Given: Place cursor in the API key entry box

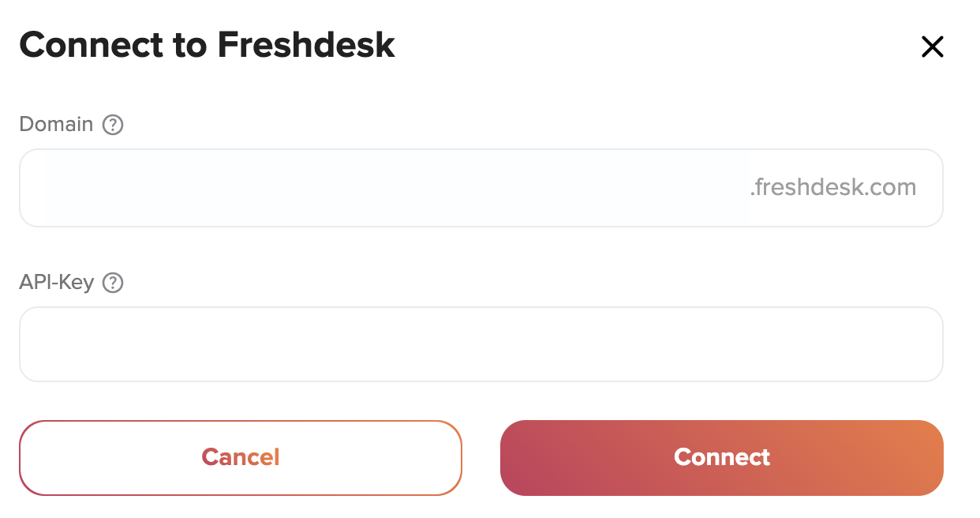Looking at the screenshot, I should [x=481, y=344].
